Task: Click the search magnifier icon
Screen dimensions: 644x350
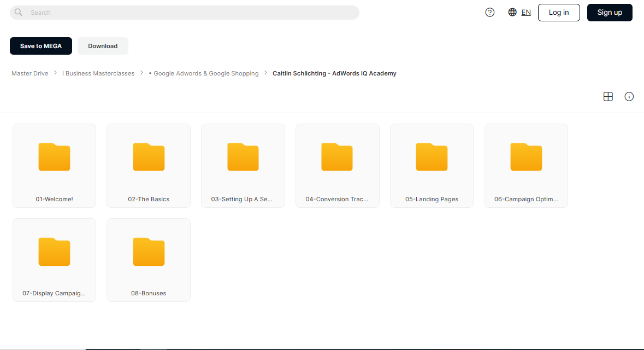Action: (19, 13)
